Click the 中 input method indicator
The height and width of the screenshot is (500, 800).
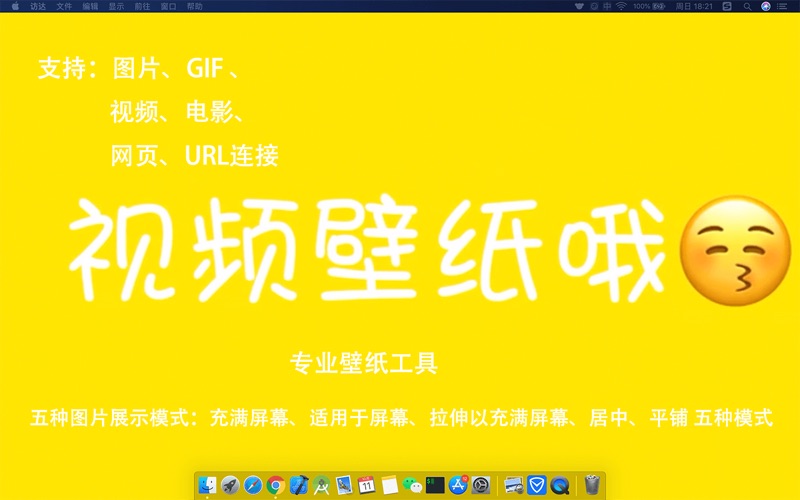607,6
